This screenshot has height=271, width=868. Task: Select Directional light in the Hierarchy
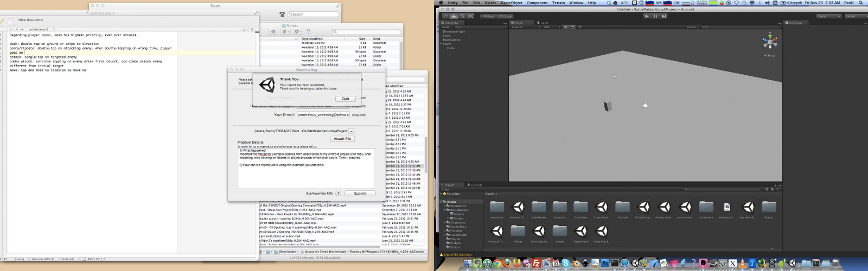pos(454,31)
